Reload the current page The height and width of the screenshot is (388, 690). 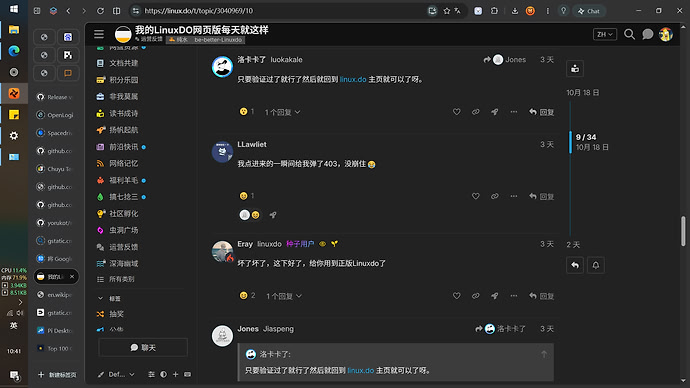click(100, 11)
